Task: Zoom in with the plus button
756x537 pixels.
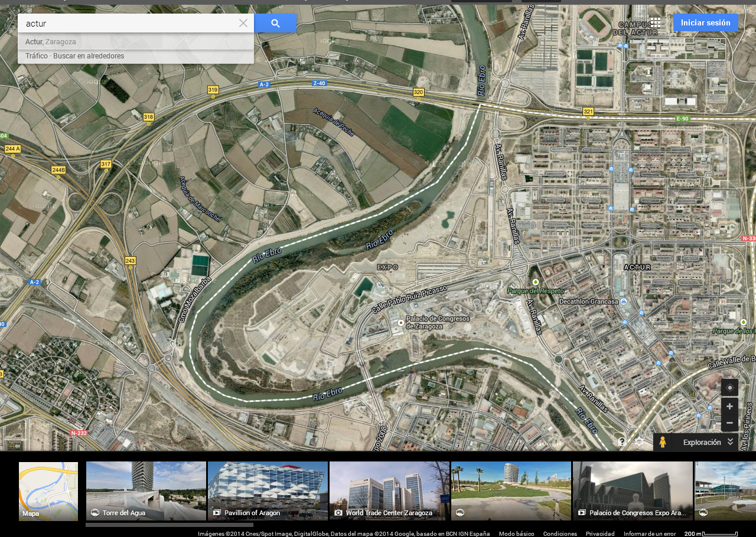Action: click(729, 407)
